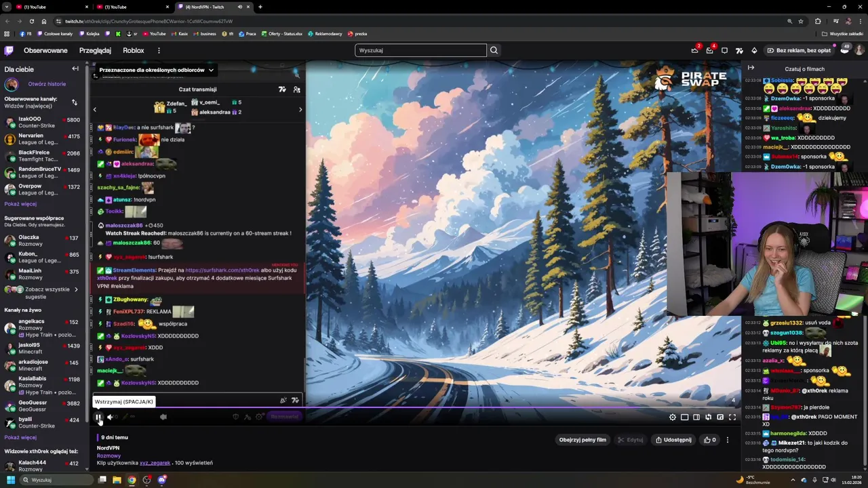This screenshot has width=868, height=488.
Task: Expand 'Zobacz wszystkie sugestie' arrow
Action: pos(76,289)
